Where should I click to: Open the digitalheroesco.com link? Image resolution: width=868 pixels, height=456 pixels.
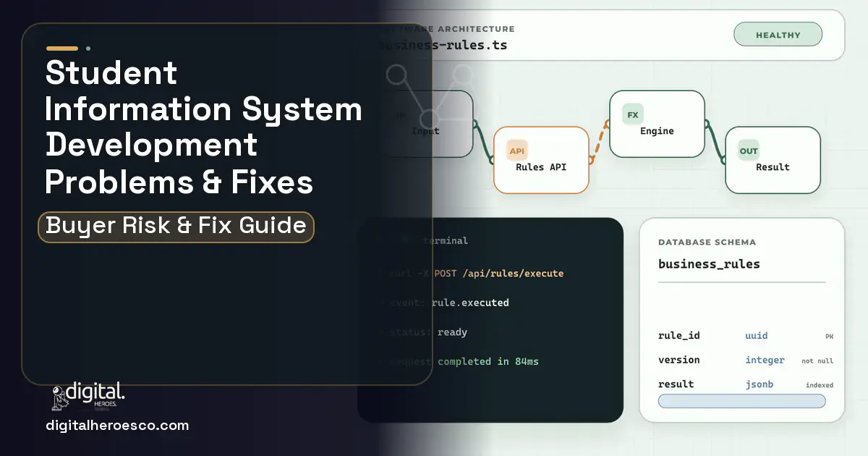[x=117, y=426]
